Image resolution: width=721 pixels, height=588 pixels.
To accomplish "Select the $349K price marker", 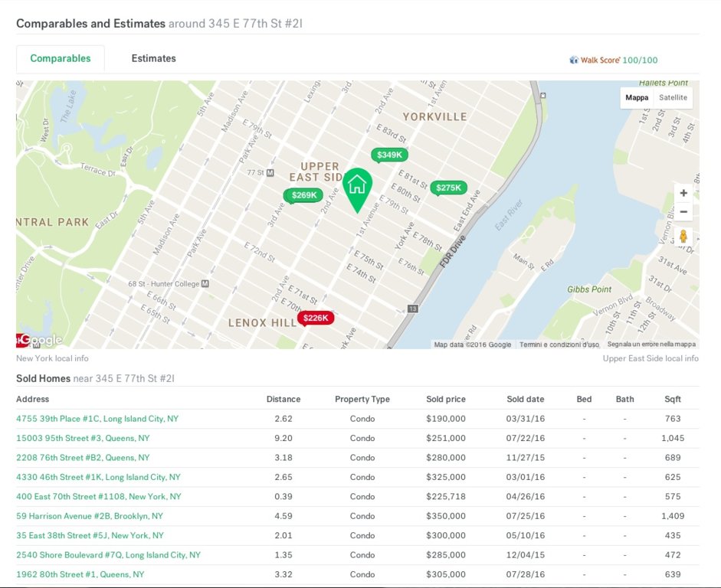I will click(x=389, y=155).
